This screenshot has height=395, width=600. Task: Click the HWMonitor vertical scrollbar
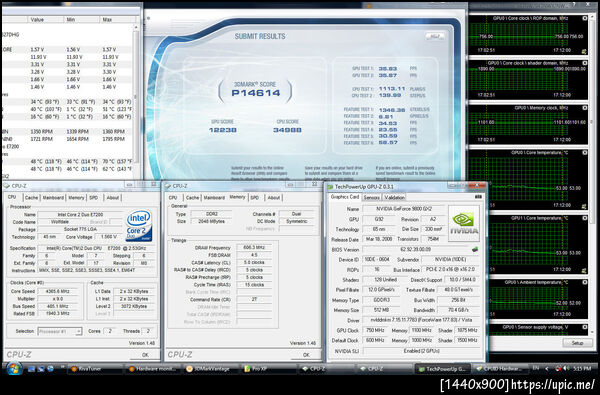(x=136, y=100)
